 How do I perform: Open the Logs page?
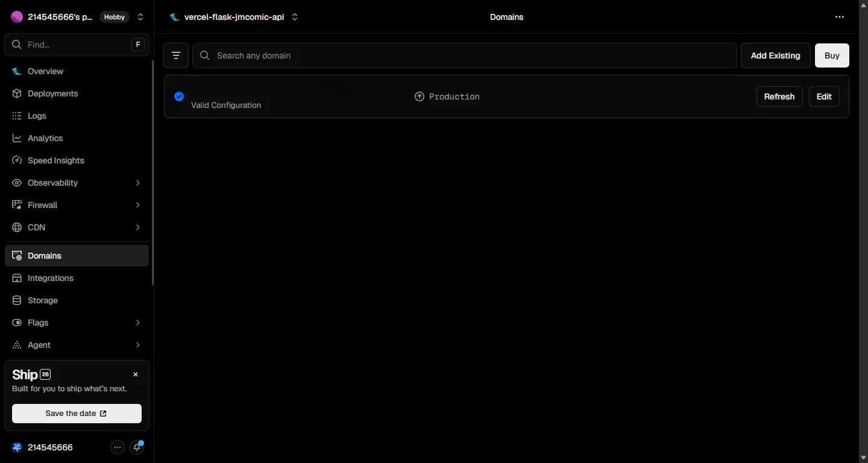(37, 116)
